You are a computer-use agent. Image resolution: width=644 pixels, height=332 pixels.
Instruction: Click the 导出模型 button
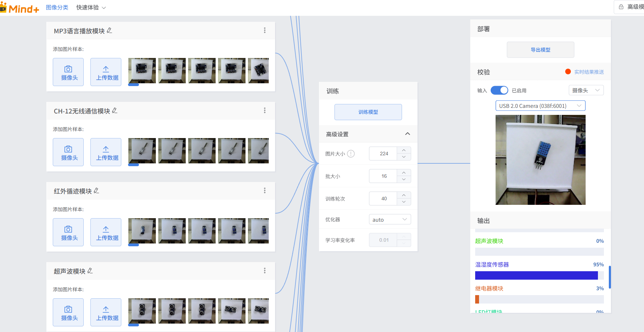pos(540,50)
